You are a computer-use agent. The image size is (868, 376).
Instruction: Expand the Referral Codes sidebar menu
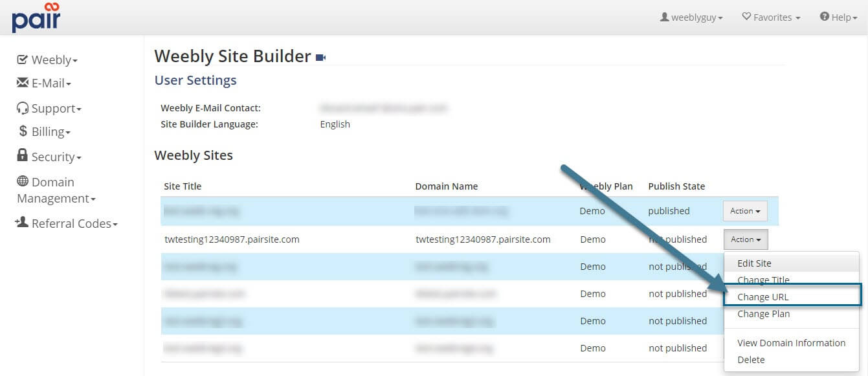point(66,223)
